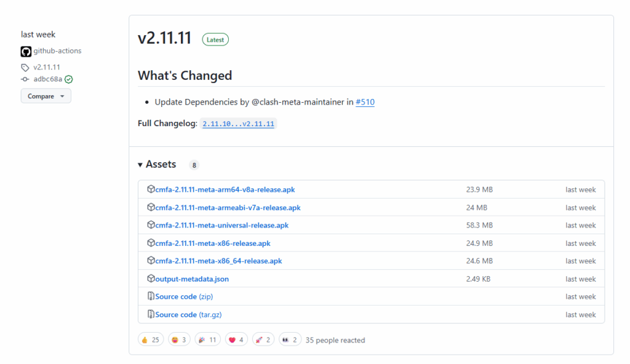This screenshot has height=364, width=630.
Task: React with laugh emoji (3)
Action: coord(179,340)
